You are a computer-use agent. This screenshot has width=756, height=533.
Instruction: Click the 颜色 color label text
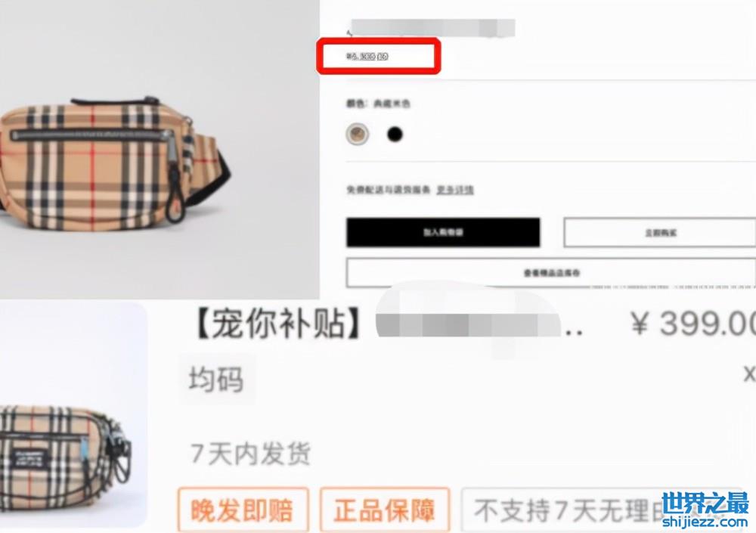coord(357,104)
